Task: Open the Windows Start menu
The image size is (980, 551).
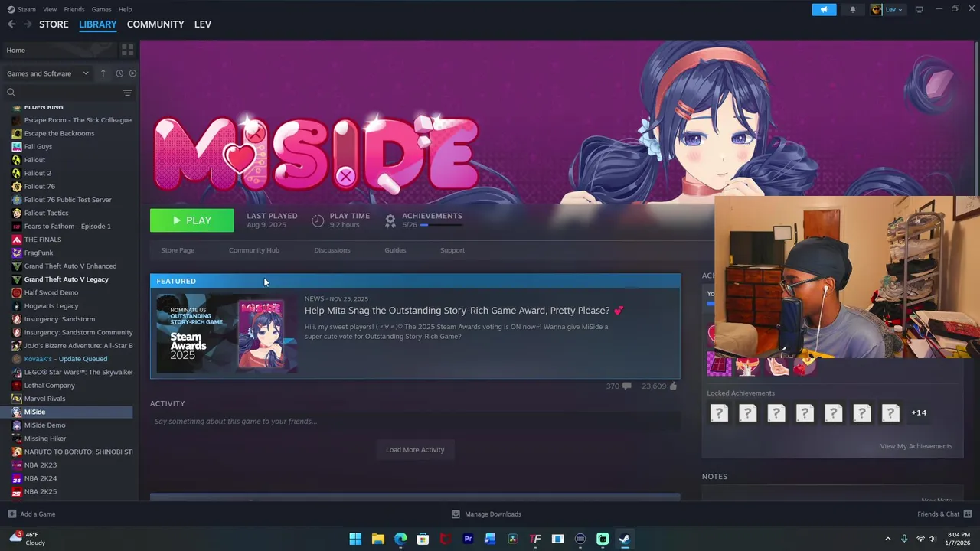Action: [355, 539]
